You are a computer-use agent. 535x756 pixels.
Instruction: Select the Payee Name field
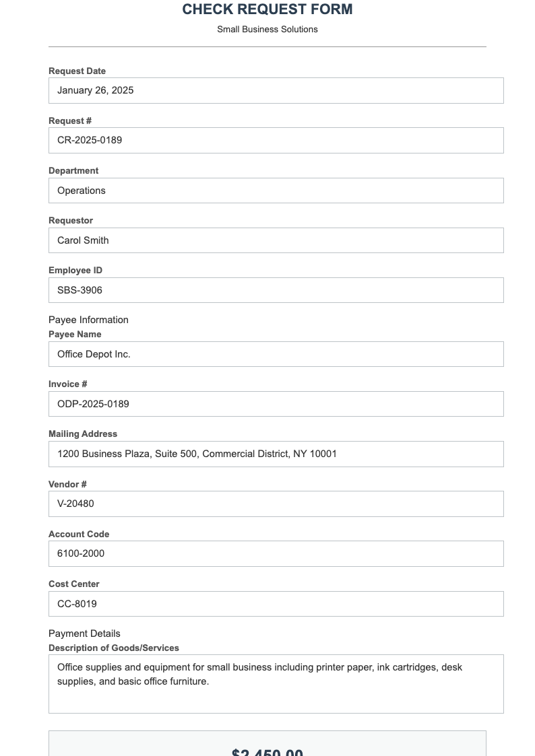coord(276,353)
